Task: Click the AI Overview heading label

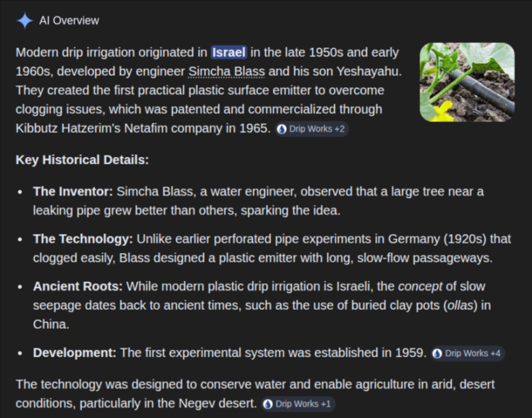Action: click(x=69, y=21)
